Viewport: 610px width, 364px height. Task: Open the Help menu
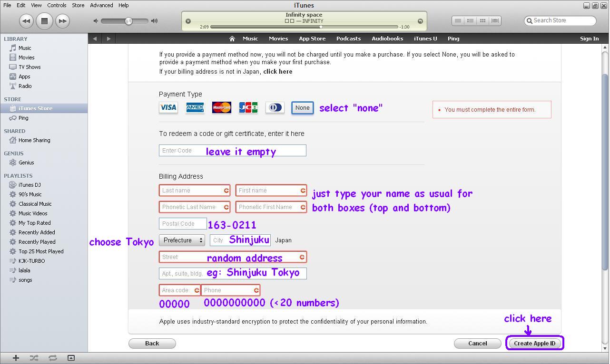(123, 5)
